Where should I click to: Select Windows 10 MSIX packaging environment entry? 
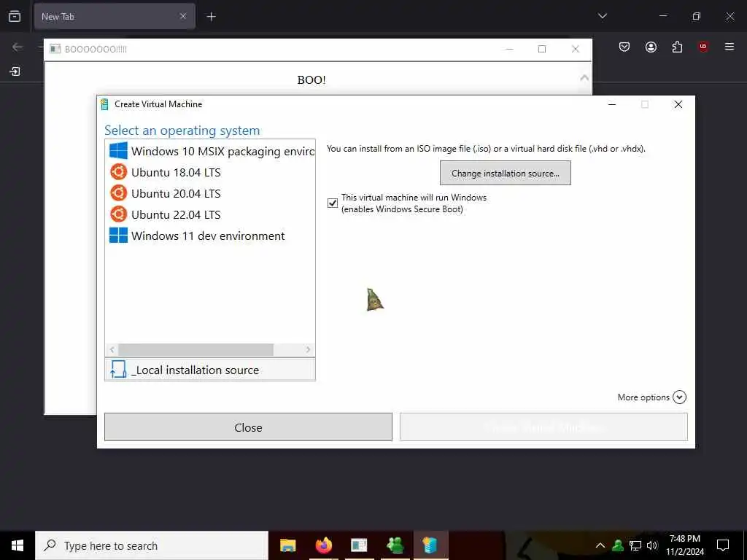click(x=210, y=151)
